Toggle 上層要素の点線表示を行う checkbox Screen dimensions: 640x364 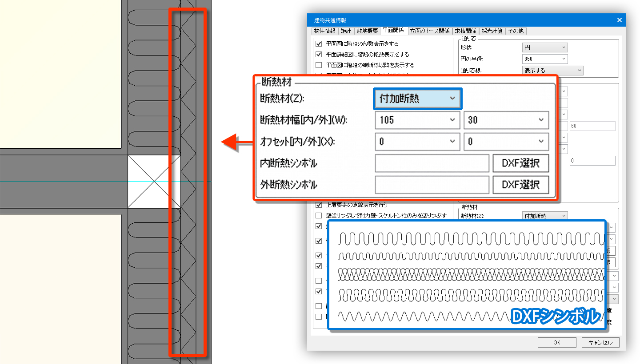tap(318, 205)
